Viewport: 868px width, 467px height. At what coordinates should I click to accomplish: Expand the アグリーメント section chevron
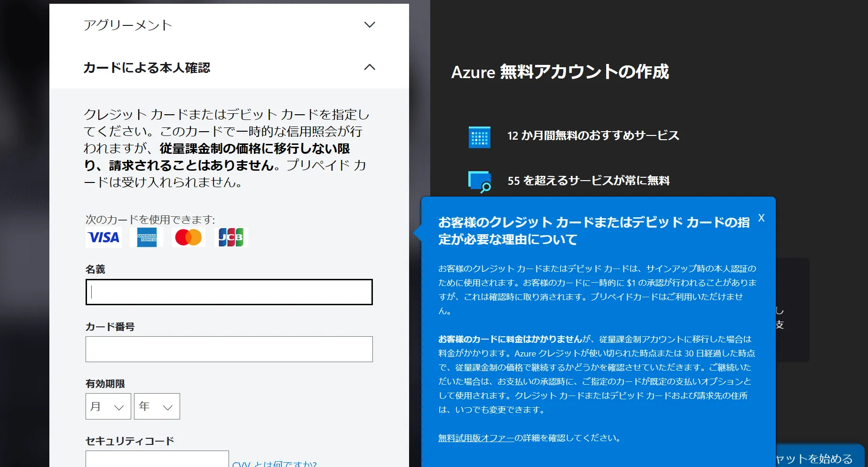pyautogui.click(x=370, y=24)
